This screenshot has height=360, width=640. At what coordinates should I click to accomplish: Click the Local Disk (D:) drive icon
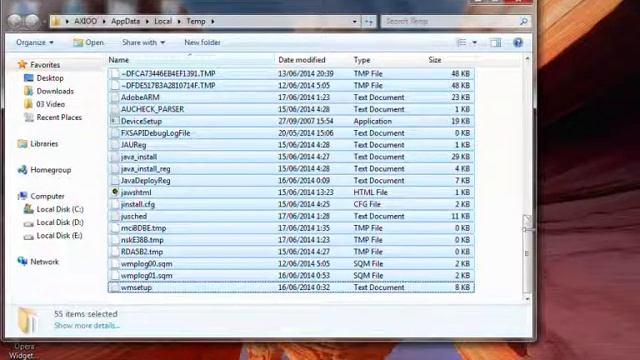tap(29, 223)
